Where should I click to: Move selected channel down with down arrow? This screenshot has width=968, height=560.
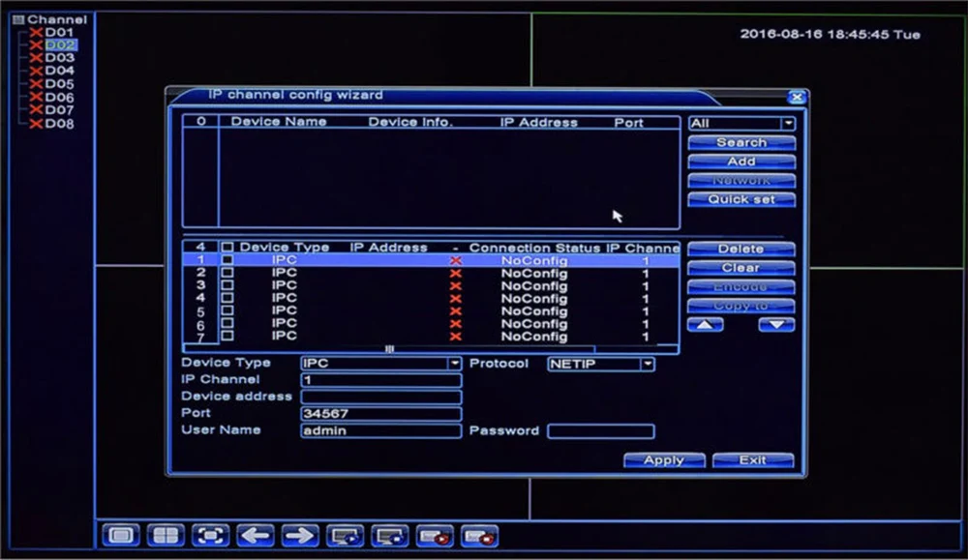tap(776, 324)
